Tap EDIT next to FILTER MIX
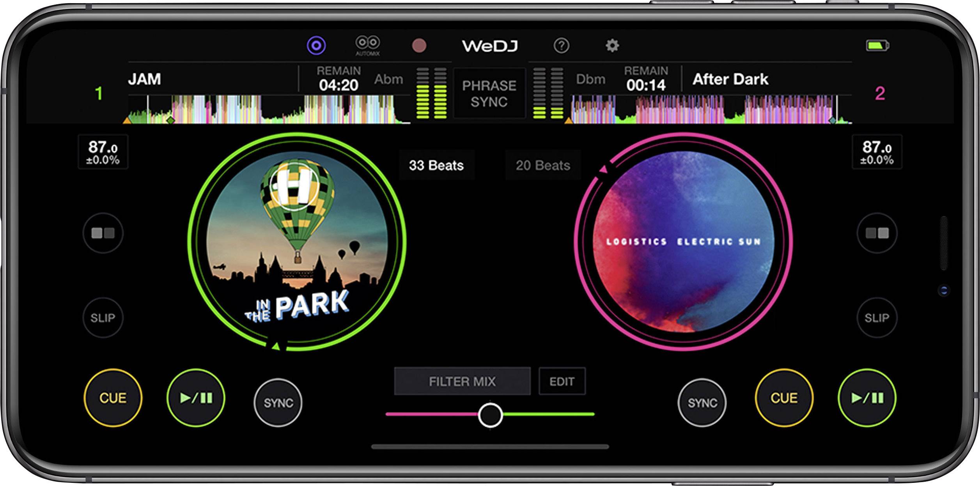 [x=562, y=382]
